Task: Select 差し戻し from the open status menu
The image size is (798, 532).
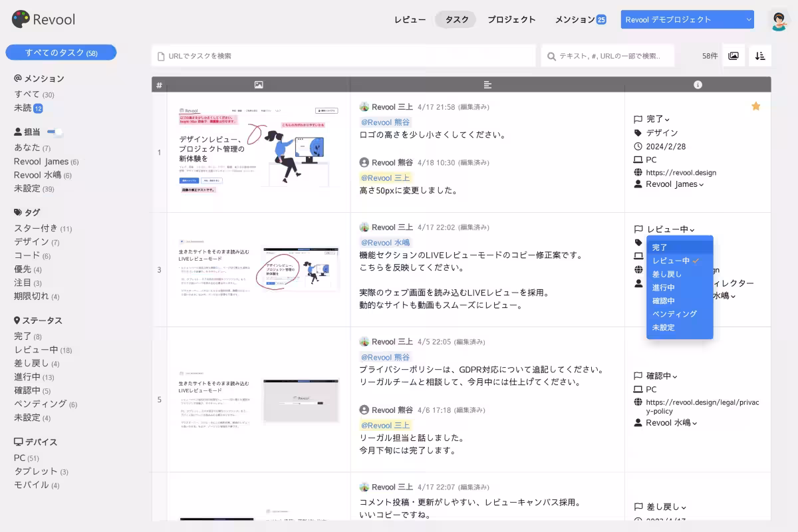Action: coord(666,273)
